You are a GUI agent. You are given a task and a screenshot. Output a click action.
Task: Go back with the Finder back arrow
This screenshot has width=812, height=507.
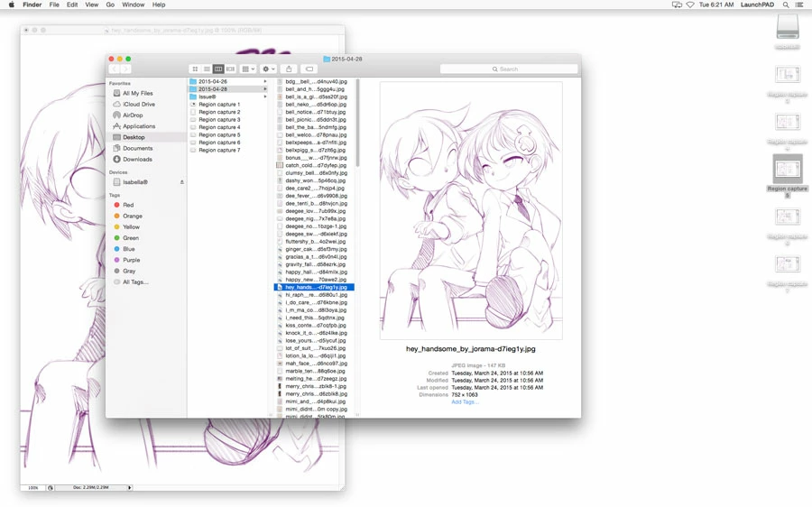coord(115,69)
